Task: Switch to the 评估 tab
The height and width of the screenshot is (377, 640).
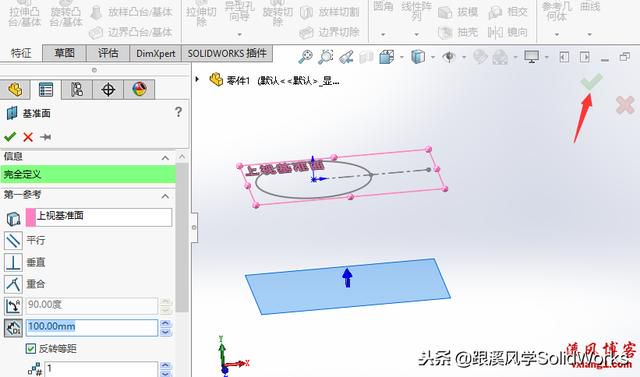Action: point(108,53)
